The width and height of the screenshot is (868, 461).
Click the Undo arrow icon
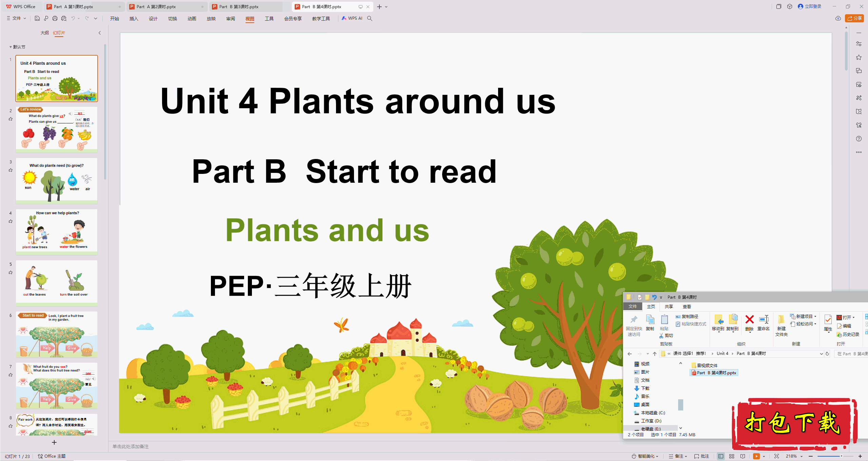pyautogui.click(x=73, y=18)
